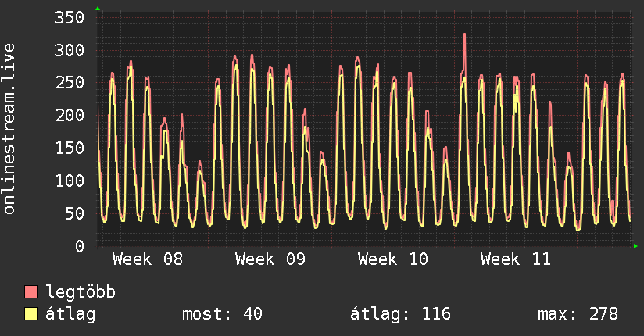Click the onlinestream.live vertical axis title
The image size is (644, 336).
coord(9,129)
